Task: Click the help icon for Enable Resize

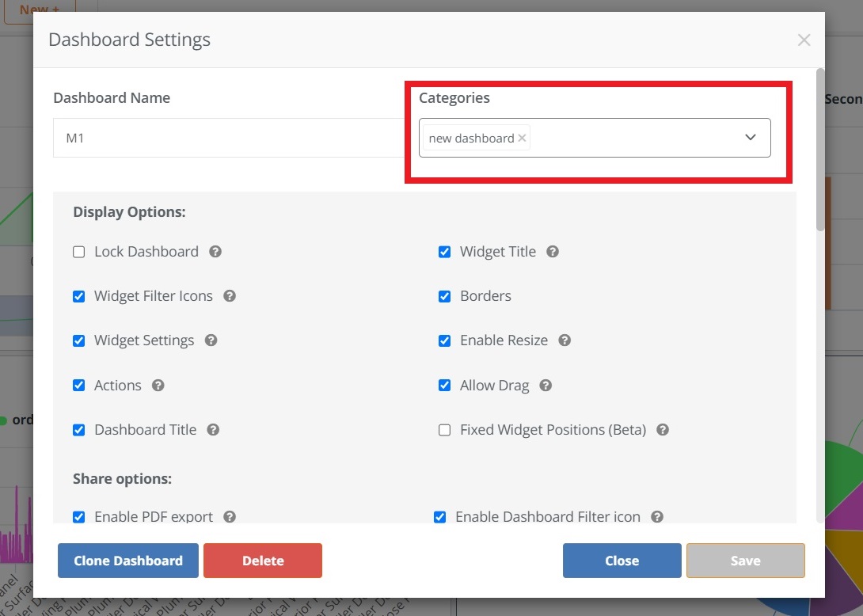Action: coord(564,340)
